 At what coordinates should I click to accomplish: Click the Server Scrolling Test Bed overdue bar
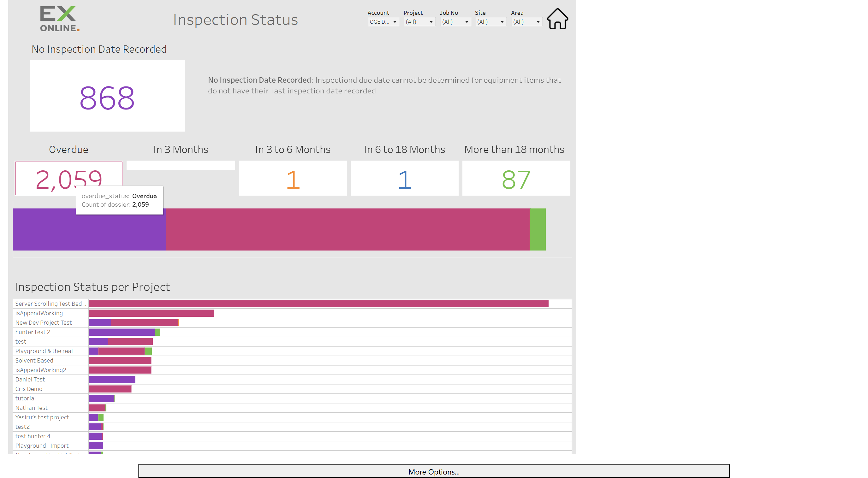318,304
